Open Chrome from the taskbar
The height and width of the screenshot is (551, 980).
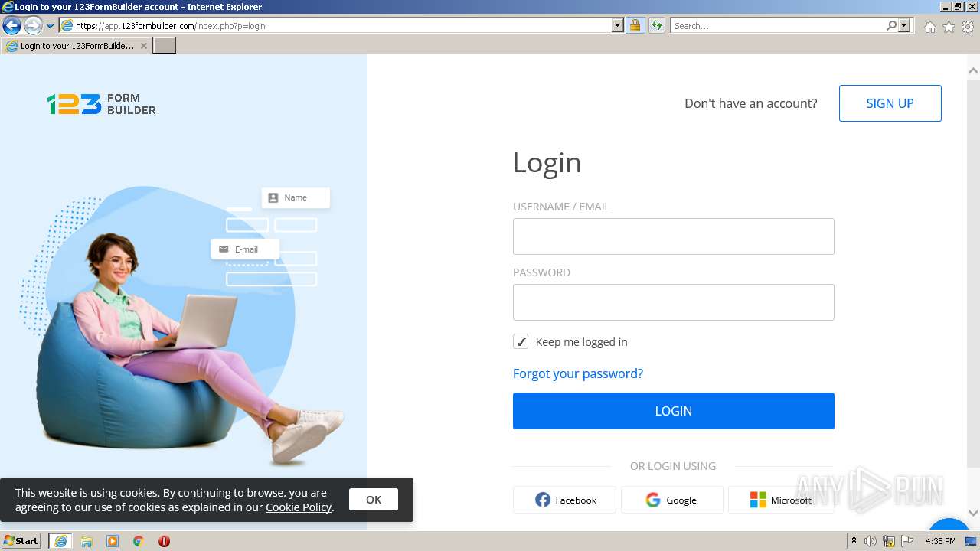tap(139, 541)
